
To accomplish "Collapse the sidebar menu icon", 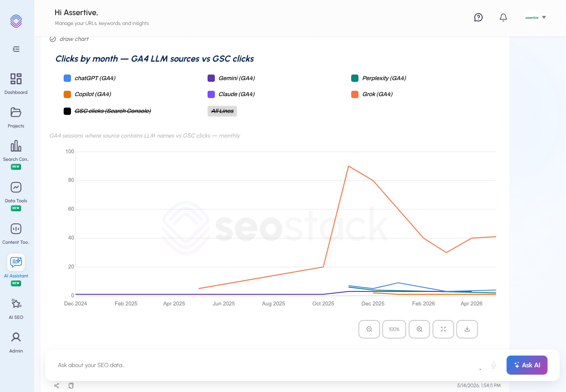I will pyautogui.click(x=16, y=49).
